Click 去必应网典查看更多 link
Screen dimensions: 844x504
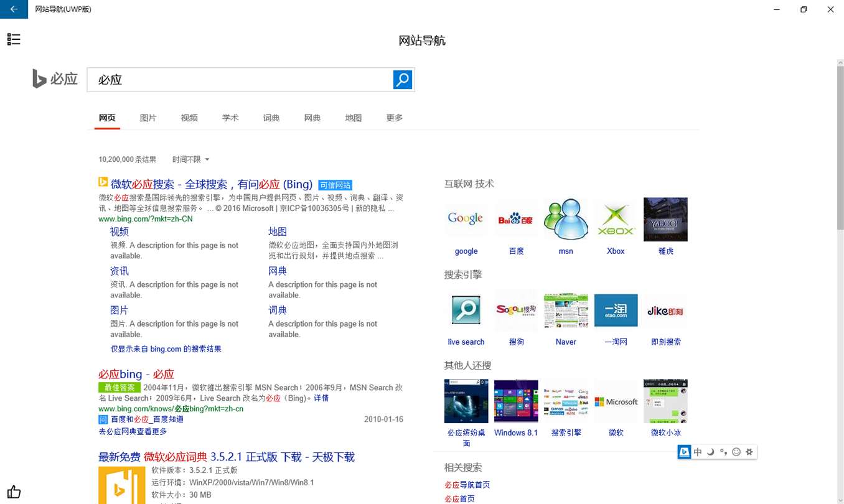pos(133,431)
